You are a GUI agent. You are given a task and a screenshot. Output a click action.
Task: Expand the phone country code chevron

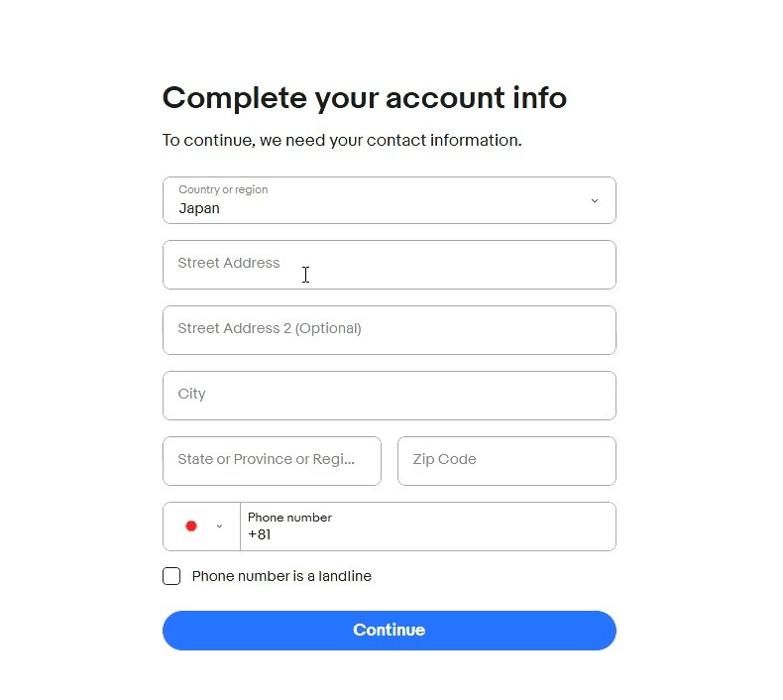(219, 526)
